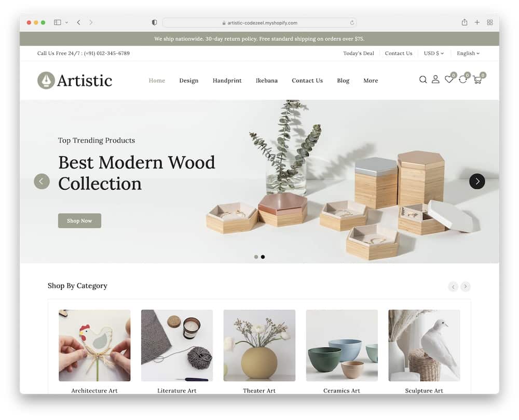Advance to the next hero slide
Screen dimensions: 519x420
[x=477, y=181]
